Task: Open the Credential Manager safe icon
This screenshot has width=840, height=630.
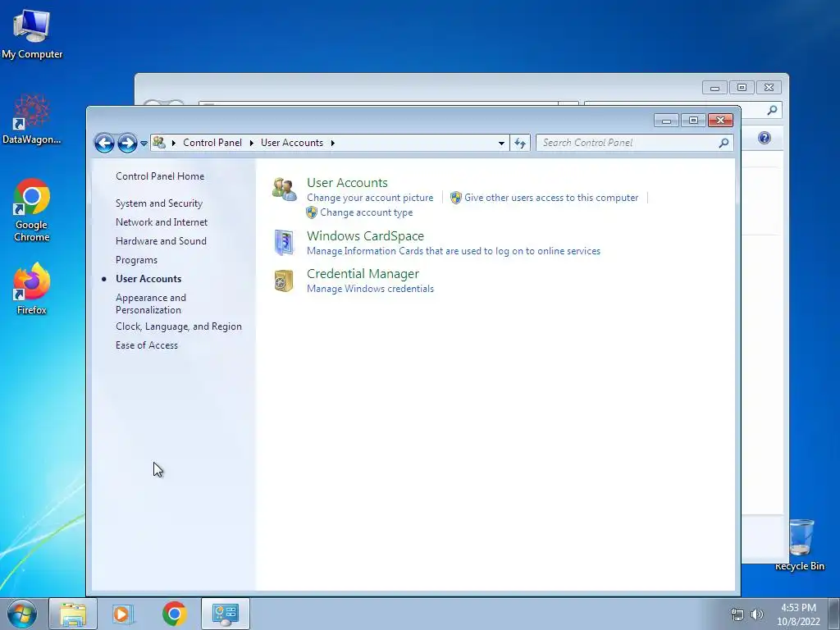Action: tap(284, 281)
